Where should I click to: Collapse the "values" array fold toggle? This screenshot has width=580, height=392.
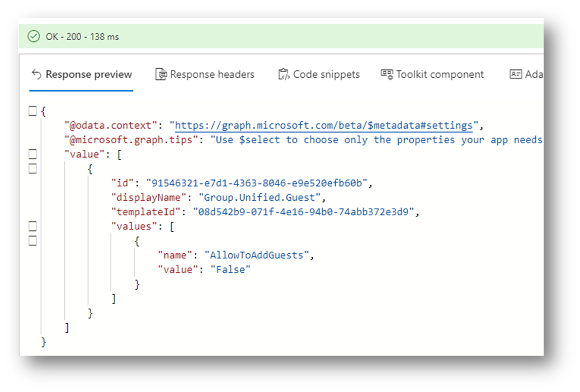[32, 226]
